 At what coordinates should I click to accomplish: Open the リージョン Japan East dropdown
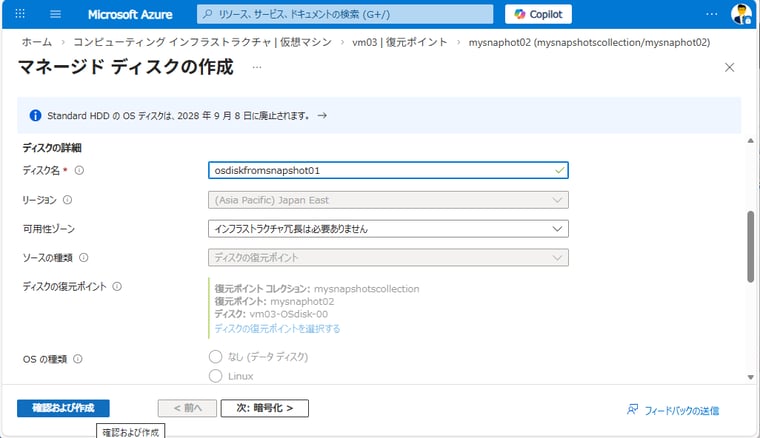pos(388,200)
